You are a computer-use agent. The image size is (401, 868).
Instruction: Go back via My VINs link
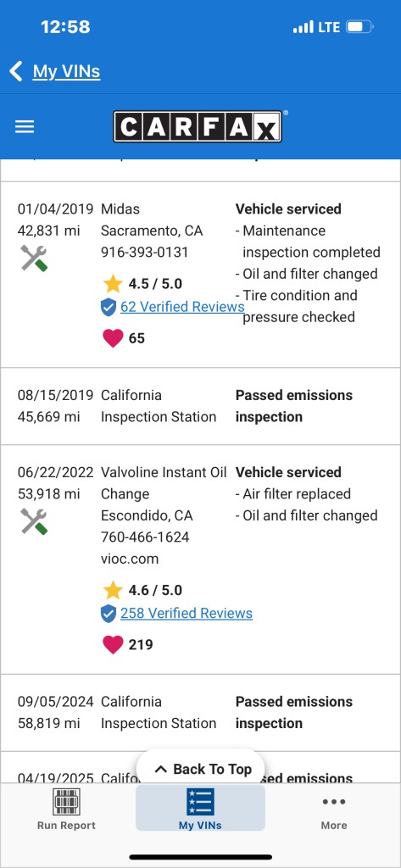[x=66, y=71]
